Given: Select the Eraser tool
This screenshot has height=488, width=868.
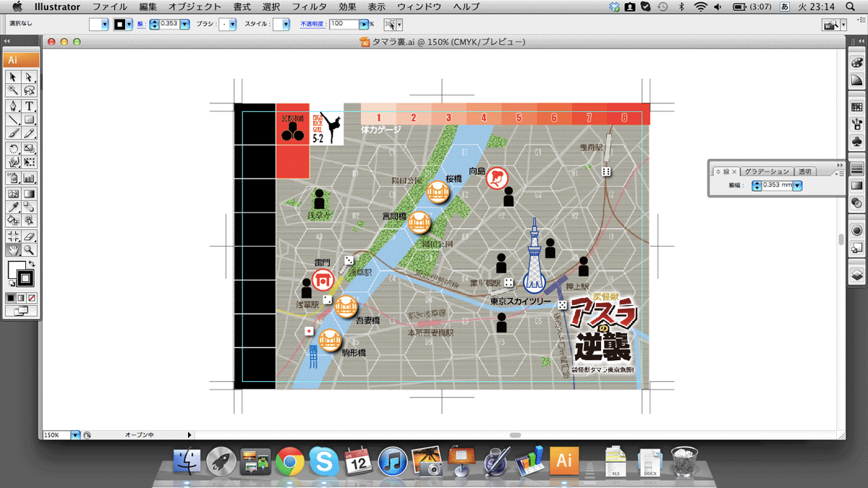Looking at the screenshot, I should point(29,236).
